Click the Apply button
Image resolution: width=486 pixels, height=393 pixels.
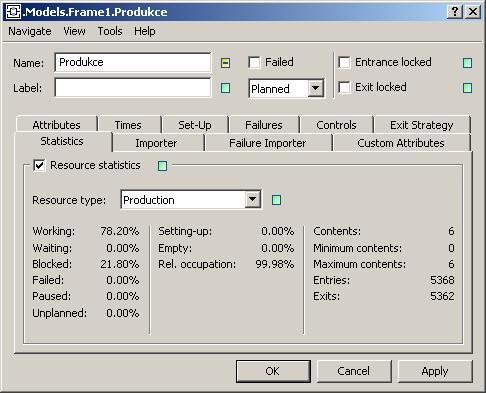(x=435, y=371)
